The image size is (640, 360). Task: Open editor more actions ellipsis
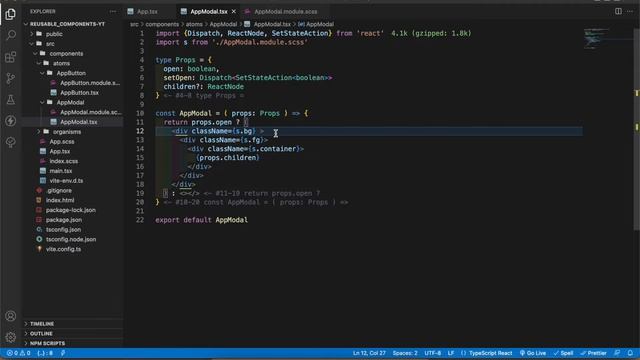[630, 11]
